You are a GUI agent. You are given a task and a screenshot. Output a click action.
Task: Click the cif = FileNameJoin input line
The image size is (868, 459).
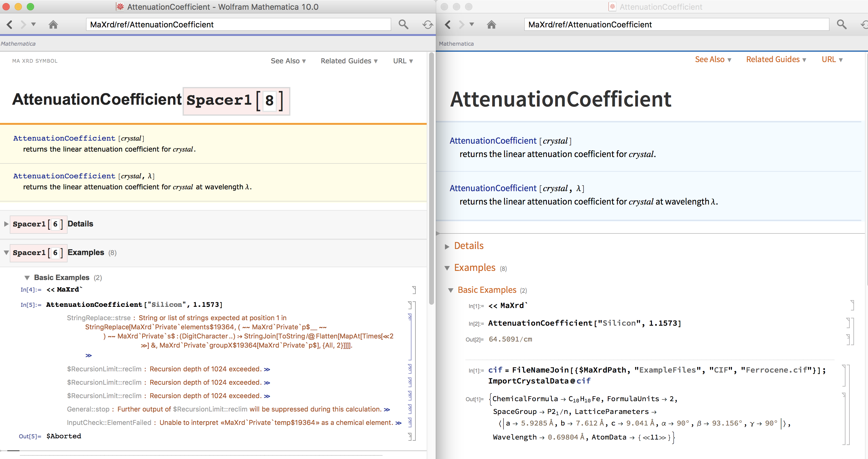(657, 370)
